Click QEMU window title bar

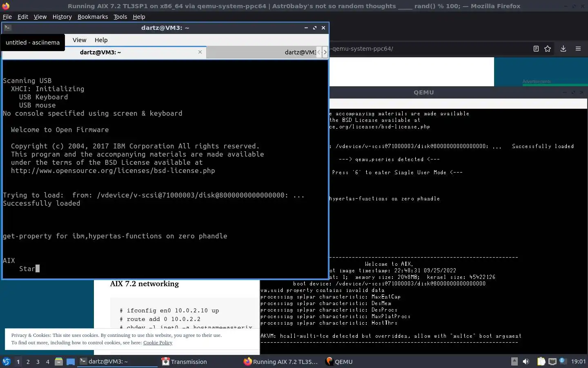pos(424,92)
